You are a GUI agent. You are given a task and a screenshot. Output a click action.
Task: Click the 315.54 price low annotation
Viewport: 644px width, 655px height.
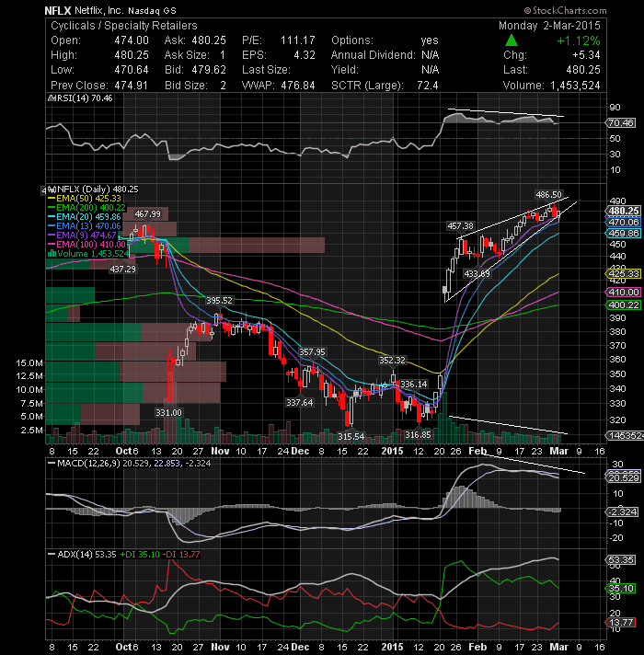(351, 436)
